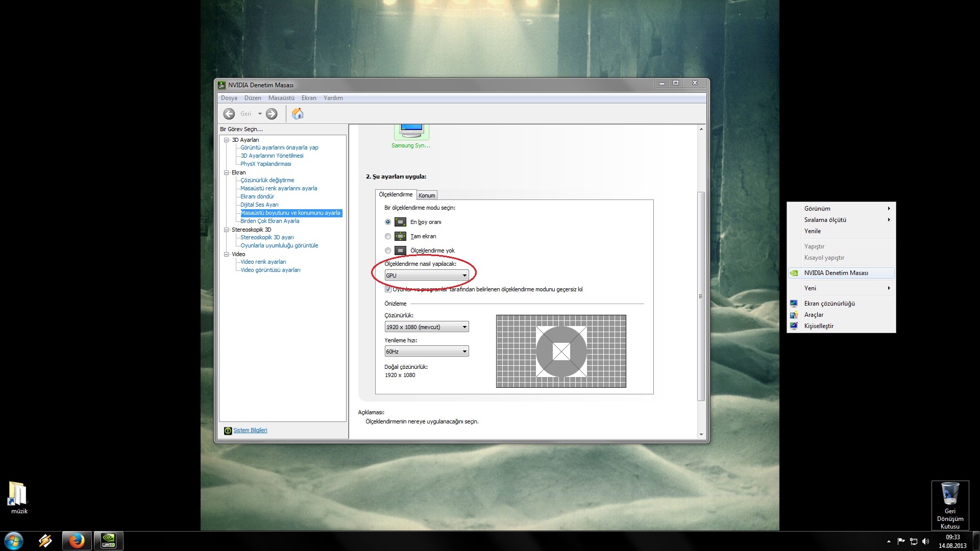
Task: Open Winamp from the taskbar
Action: click(45, 541)
